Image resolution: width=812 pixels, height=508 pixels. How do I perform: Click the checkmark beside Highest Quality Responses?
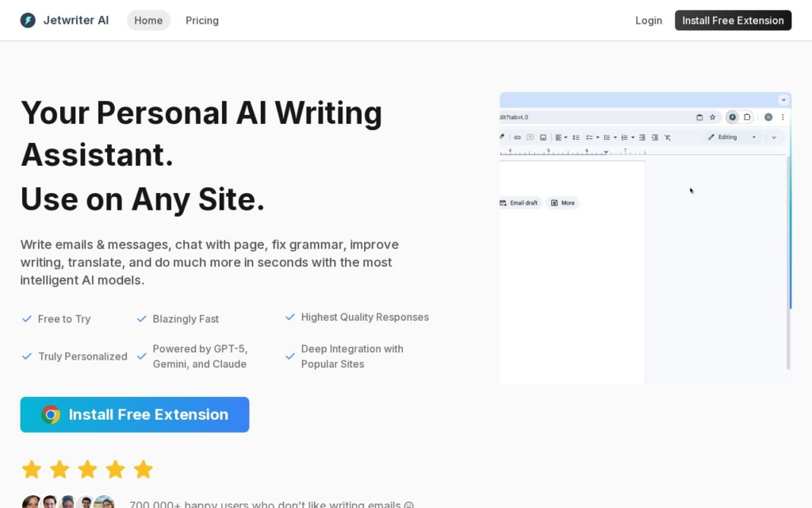[290, 317]
